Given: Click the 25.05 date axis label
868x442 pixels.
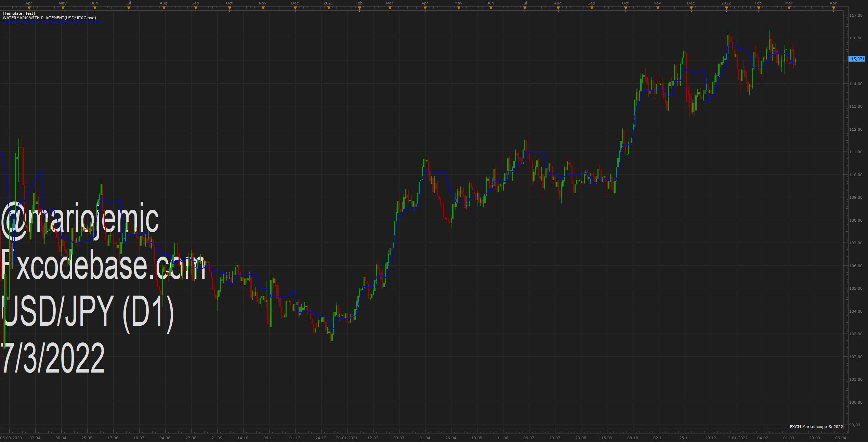Looking at the screenshot, I should (87, 438).
